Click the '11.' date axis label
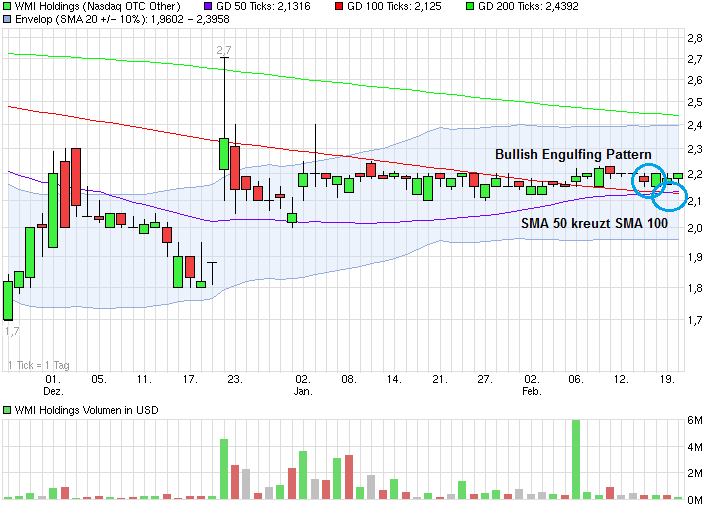 tap(144, 380)
